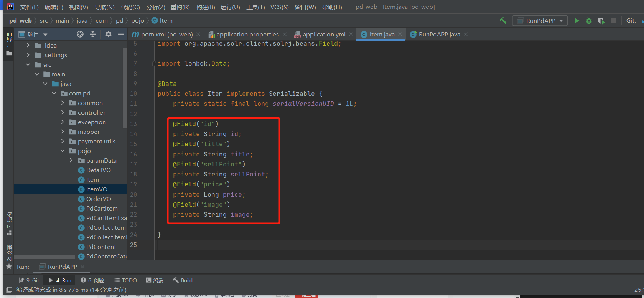
Task: Expand the common package
Action: click(x=63, y=103)
